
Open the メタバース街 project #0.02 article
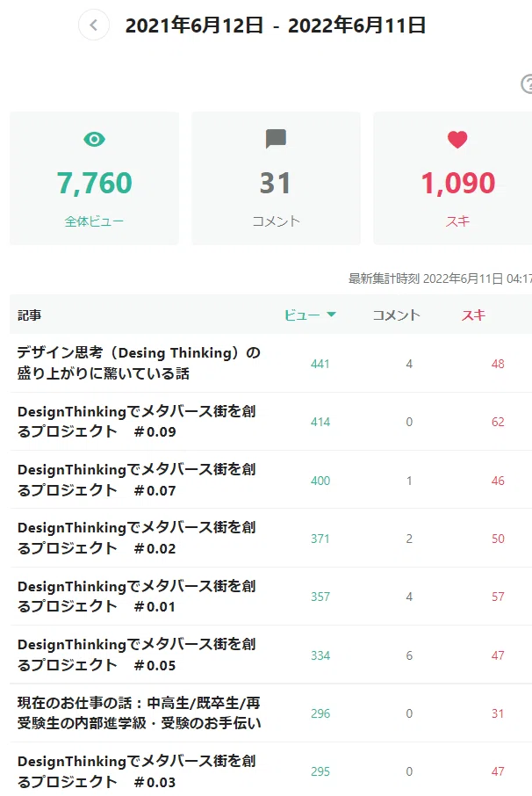pos(136,538)
